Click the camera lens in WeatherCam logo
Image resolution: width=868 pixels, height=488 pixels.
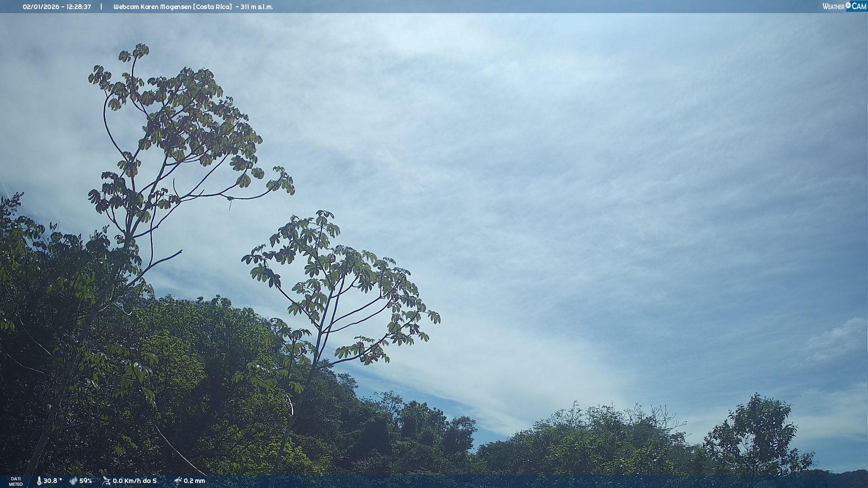coord(848,5)
